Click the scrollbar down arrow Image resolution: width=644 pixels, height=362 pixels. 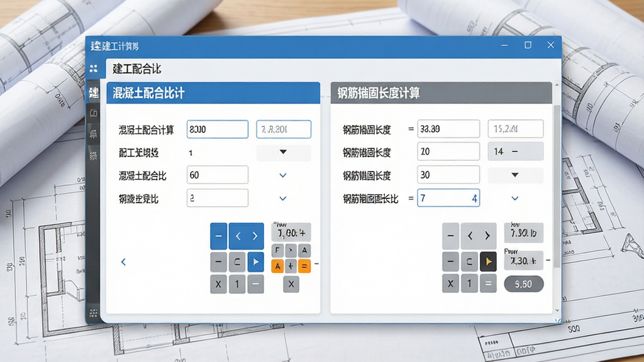coord(557,310)
